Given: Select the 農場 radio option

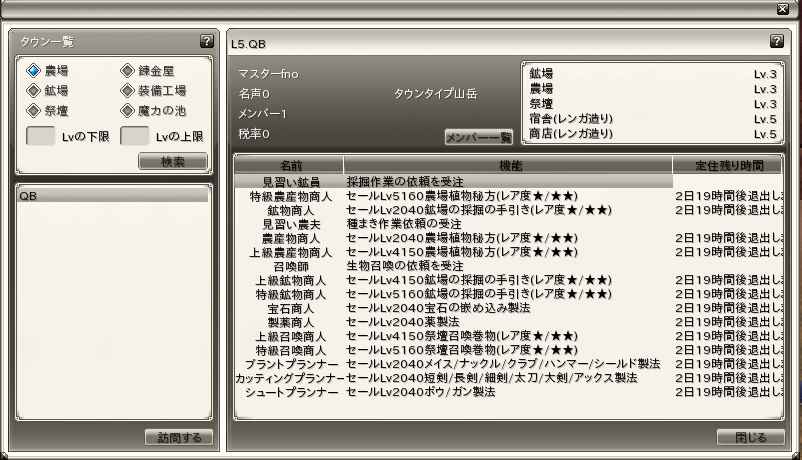Looking at the screenshot, I should coord(34,71).
